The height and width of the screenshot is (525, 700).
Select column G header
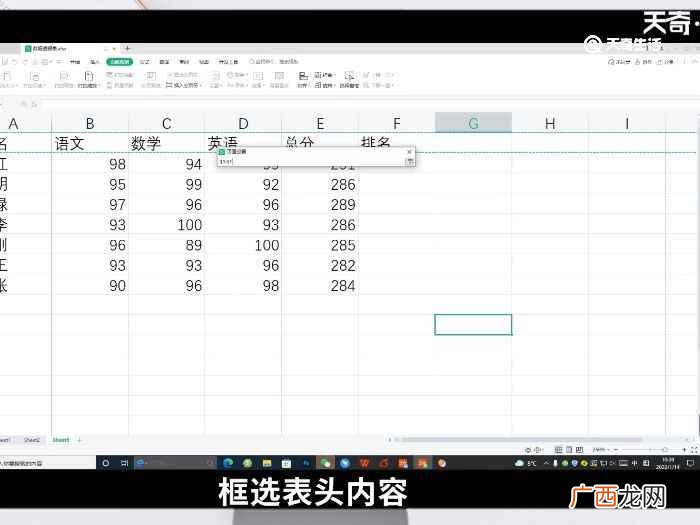[x=473, y=123]
